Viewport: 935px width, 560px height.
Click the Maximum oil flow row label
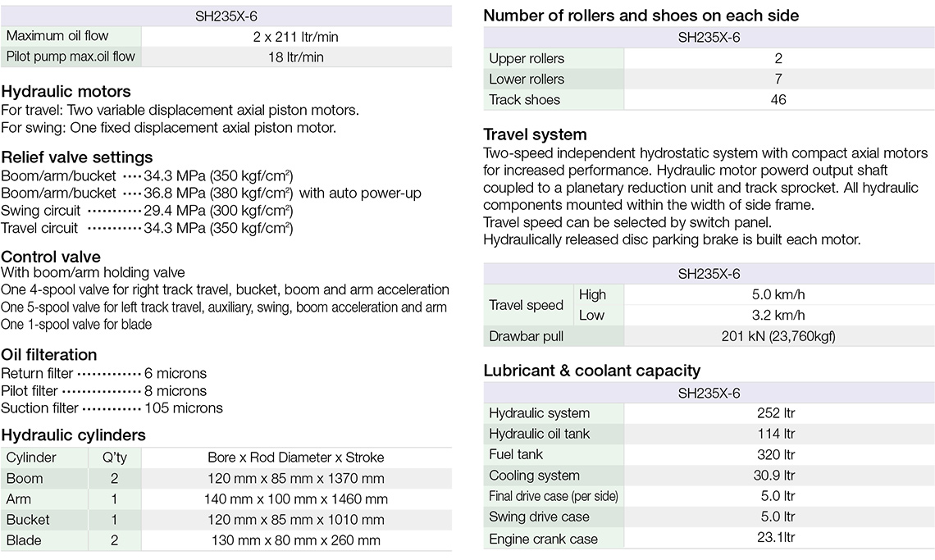[57, 36]
